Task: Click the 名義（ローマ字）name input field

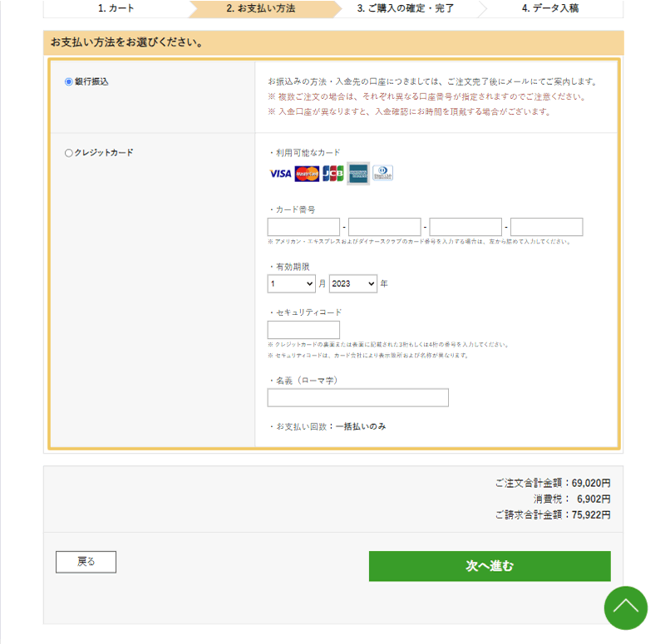Action: 357,397
